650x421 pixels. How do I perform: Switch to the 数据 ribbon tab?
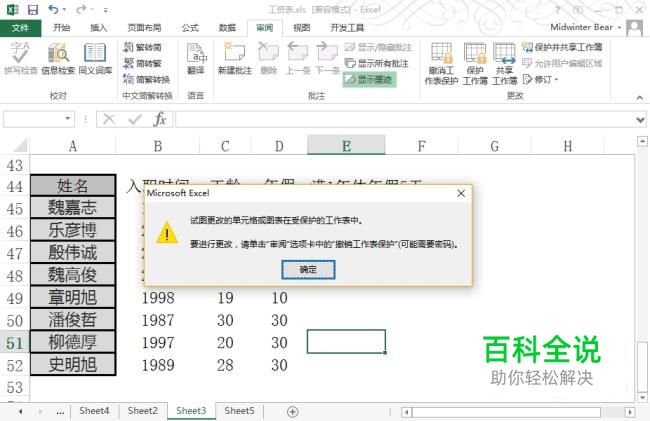pos(227,28)
